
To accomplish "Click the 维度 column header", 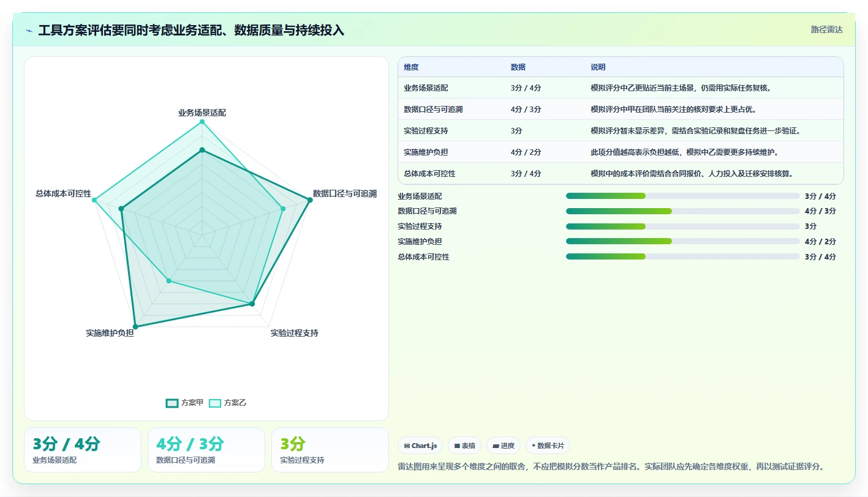I will point(411,67).
